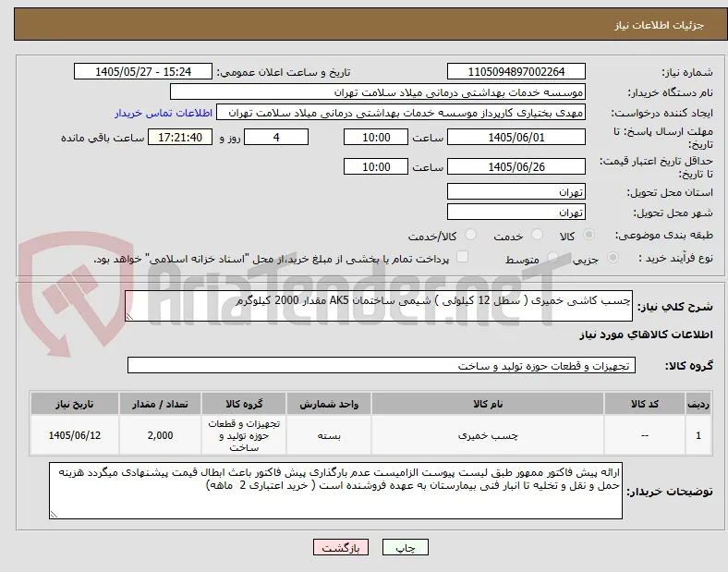The height and width of the screenshot is (572, 728).
Task: Click the نام کالا column header
Action: click(x=488, y=404)
